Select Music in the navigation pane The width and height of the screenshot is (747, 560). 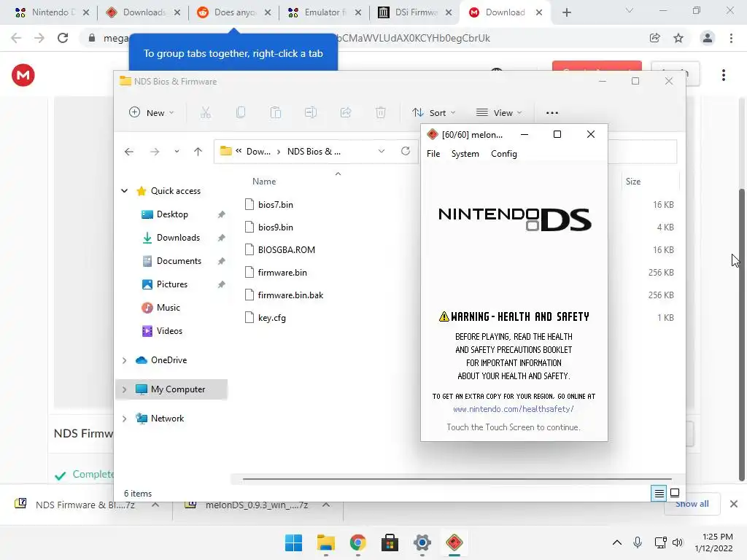(x=169, y=308)
